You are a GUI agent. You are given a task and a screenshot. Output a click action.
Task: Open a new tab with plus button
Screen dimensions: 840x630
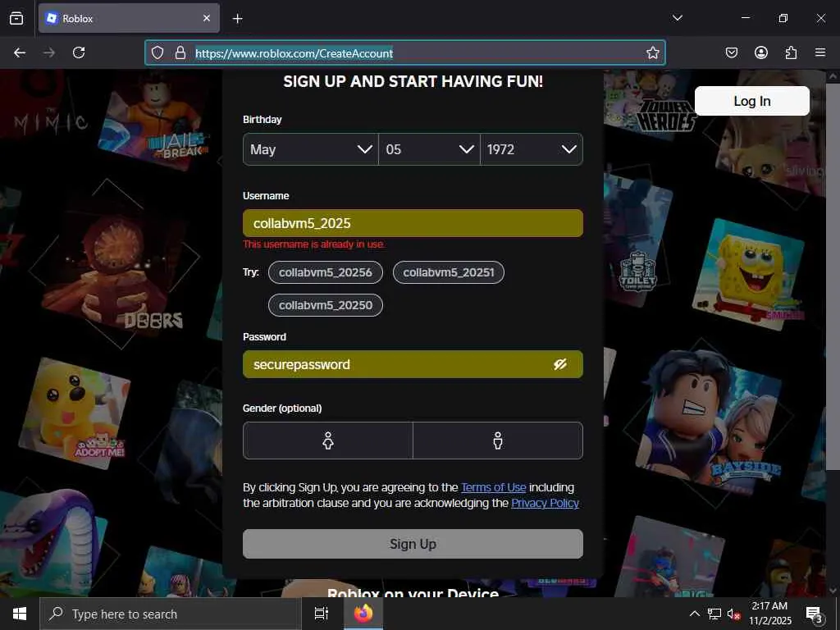click(237, 19)
